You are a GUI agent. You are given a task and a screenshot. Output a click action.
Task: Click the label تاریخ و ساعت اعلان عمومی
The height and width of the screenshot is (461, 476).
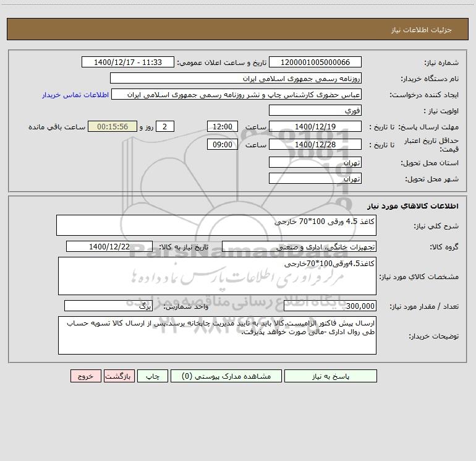pos(222,62)
